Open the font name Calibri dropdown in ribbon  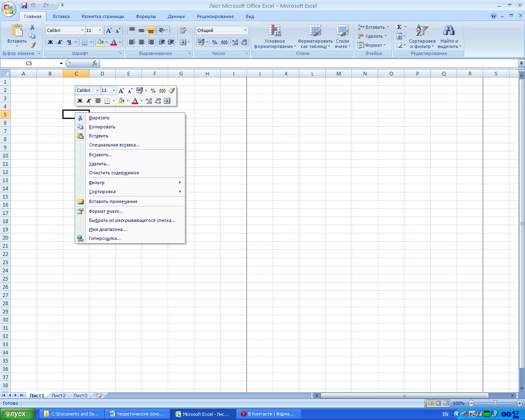pos(82,30)
